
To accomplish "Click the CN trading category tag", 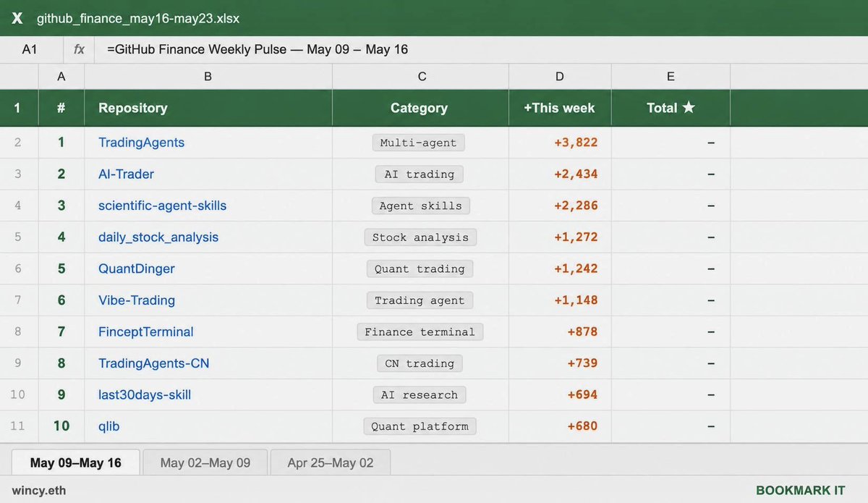I will pyautogui.click(x=420, y=363).
